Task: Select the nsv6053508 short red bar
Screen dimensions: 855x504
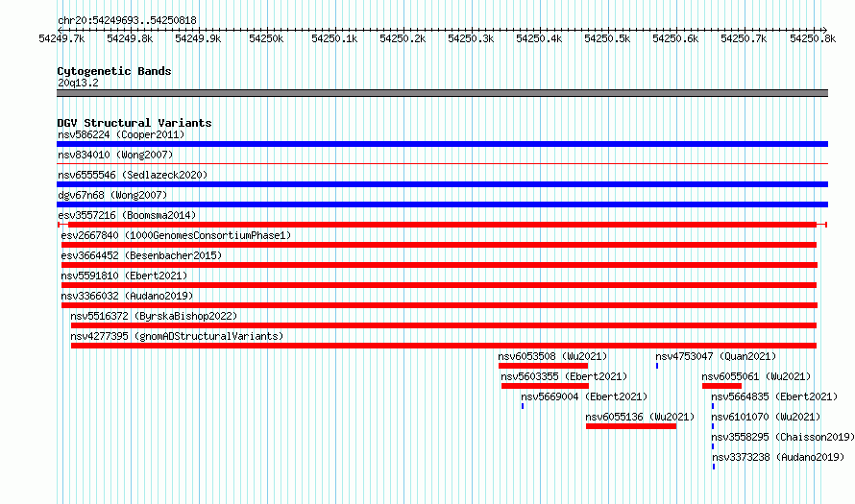Action: tap(543, 366)
